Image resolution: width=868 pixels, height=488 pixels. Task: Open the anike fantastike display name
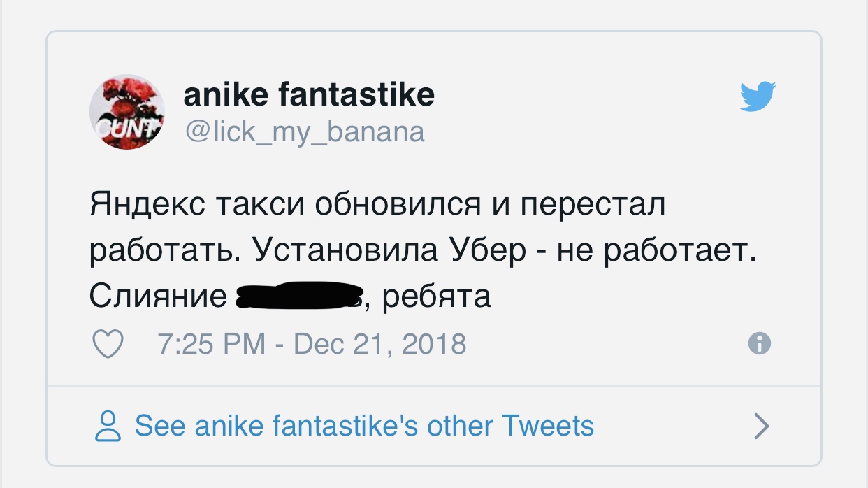(x=309, y=94)
